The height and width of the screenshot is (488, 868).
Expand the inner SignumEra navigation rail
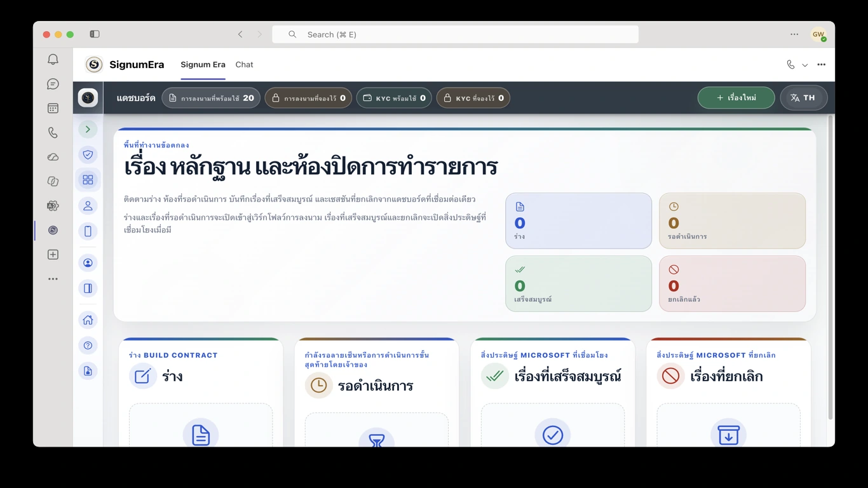click(88, 130)
